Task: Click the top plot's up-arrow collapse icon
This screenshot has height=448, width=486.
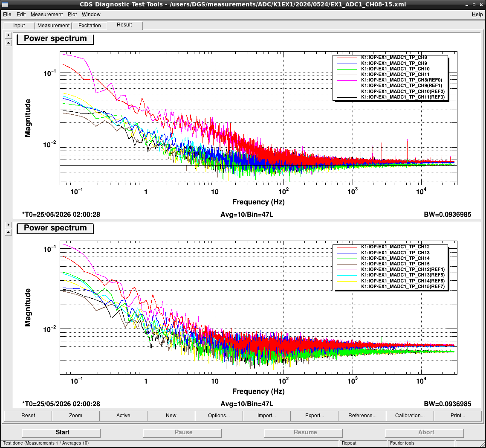Action: (x=9, y=43)
